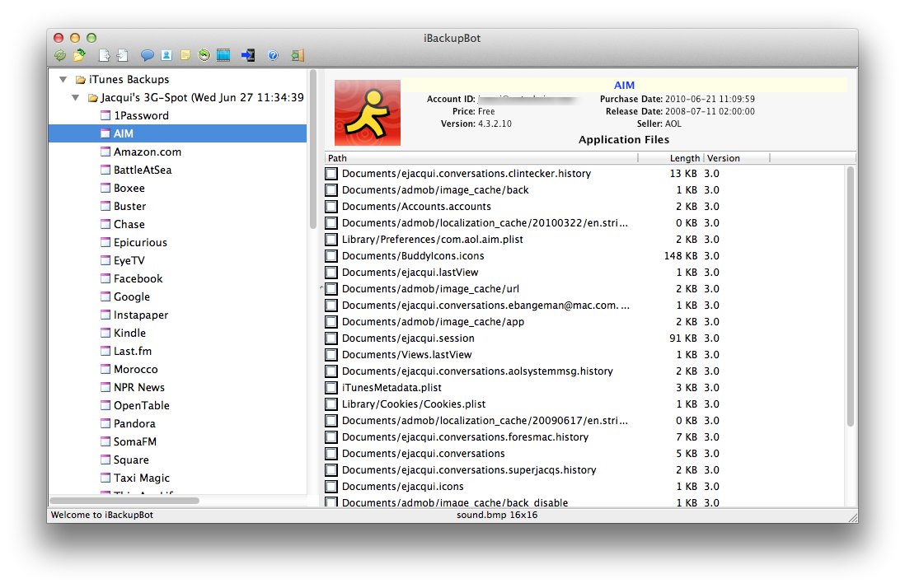The height and width of the screenshot is (588, 905).
Task: Collapse the iTunes Backups tree node
Action: (63, 80)
